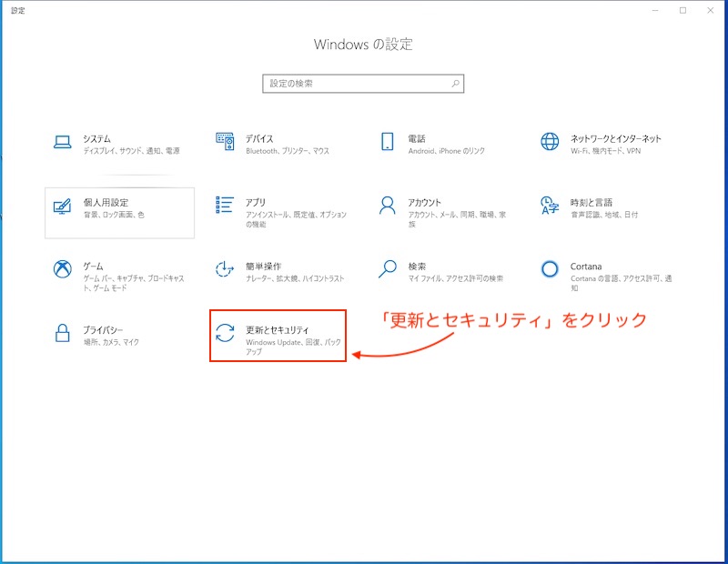
Task: Click the 更新とセキュリティ refresh arrows icon
Action: point(225,333)
